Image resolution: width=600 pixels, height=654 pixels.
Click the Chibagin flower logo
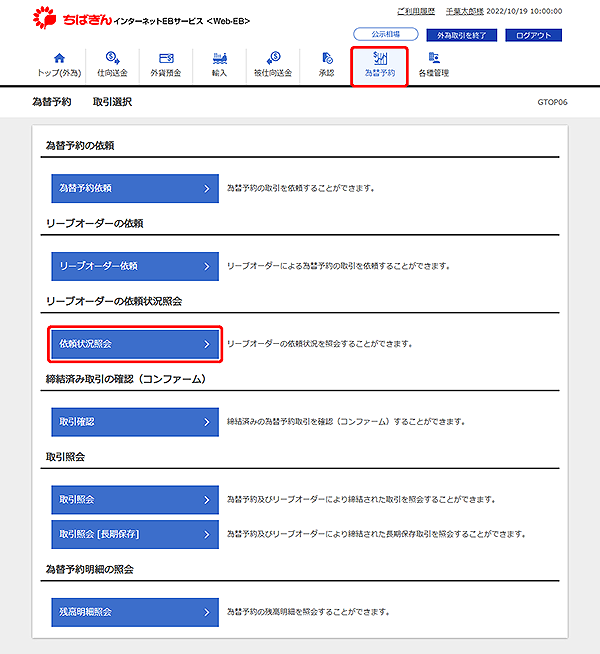coord(45,18)
